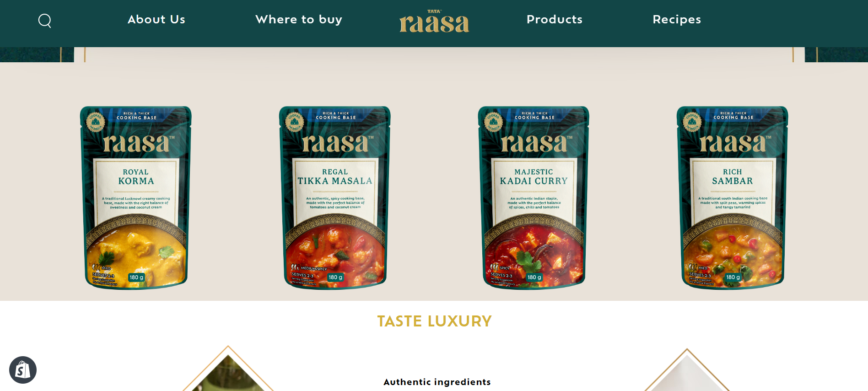
Task: Open the search magnifier icon
Action: coord(45,21)
